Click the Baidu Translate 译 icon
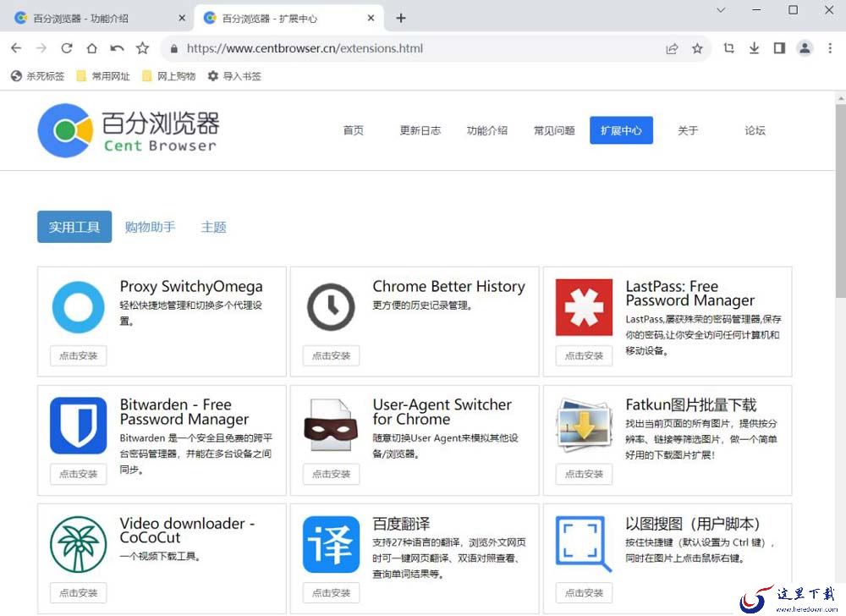The height and width of the screenshot is (616, 846). click(x=331, y=544)
